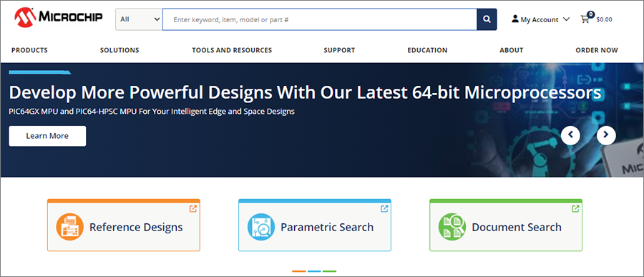Click external link icon on Document Search card
Viewport: 644px width, 277px height.
coord(575,208)
